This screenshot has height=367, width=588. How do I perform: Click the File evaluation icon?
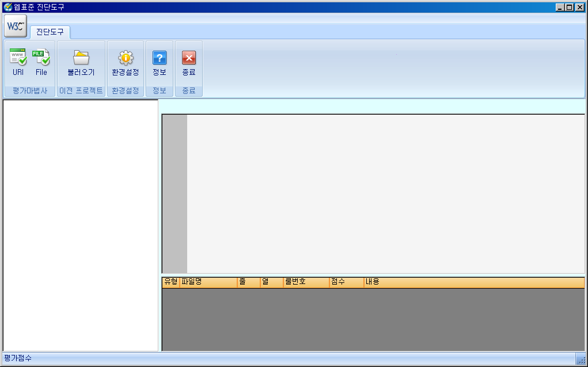41,58
